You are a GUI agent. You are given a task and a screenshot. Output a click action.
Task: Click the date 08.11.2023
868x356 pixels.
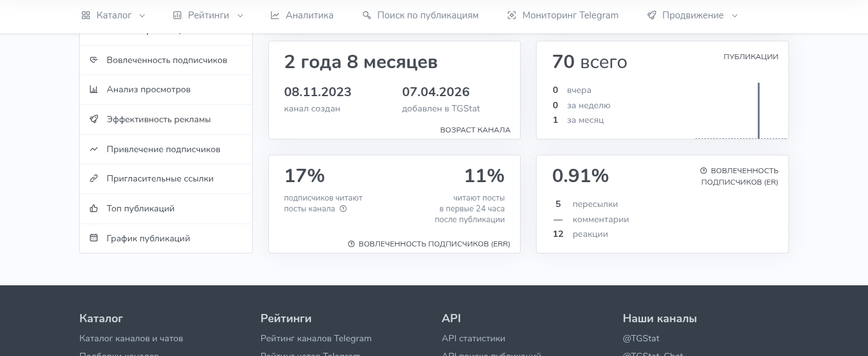[318, 92]
